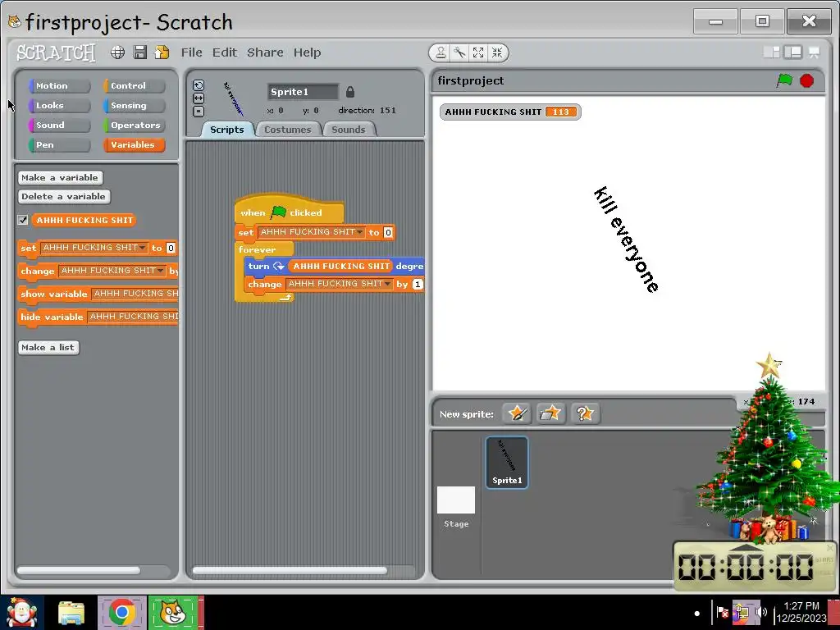The width and height of the screenshot is (840, 630).
Task: Click Delete a variable button
Action: coord(64,197)
